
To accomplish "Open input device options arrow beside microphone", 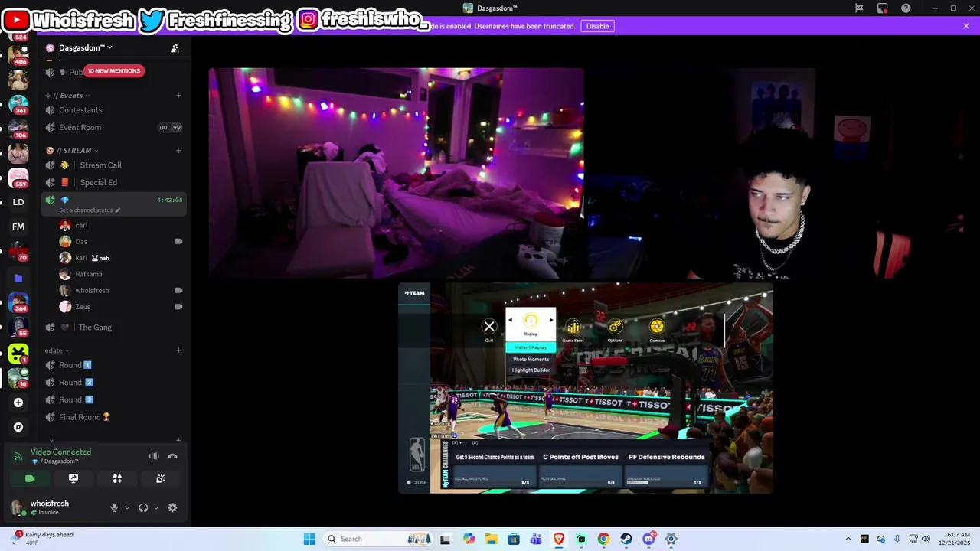I will pyautogui.click(x=127, y=507).
